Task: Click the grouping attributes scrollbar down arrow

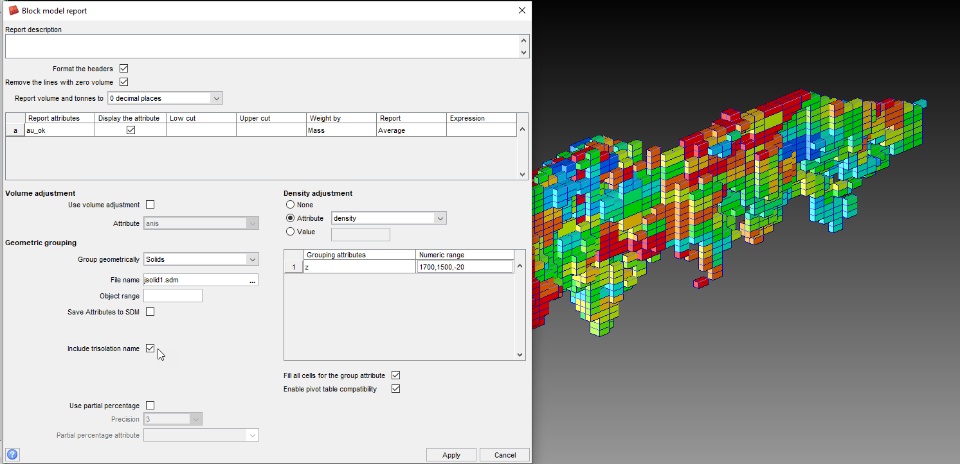Action: point(520,354)
